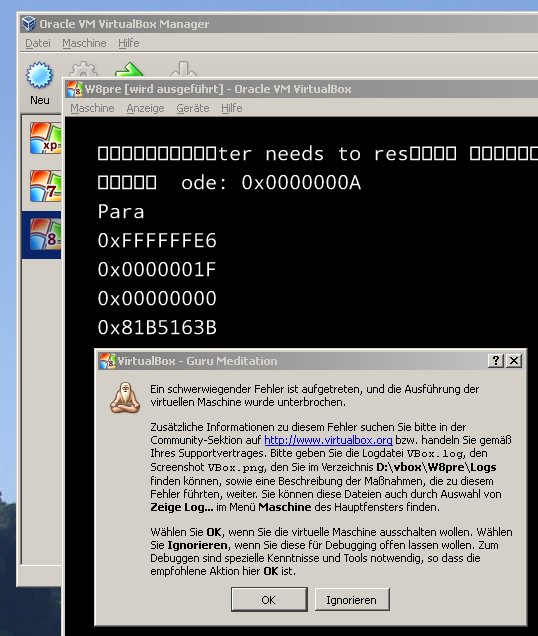This screenshot has width=538, height=636.
Task: Click the stop code 0x0000000A text
Action: [301, 183]
